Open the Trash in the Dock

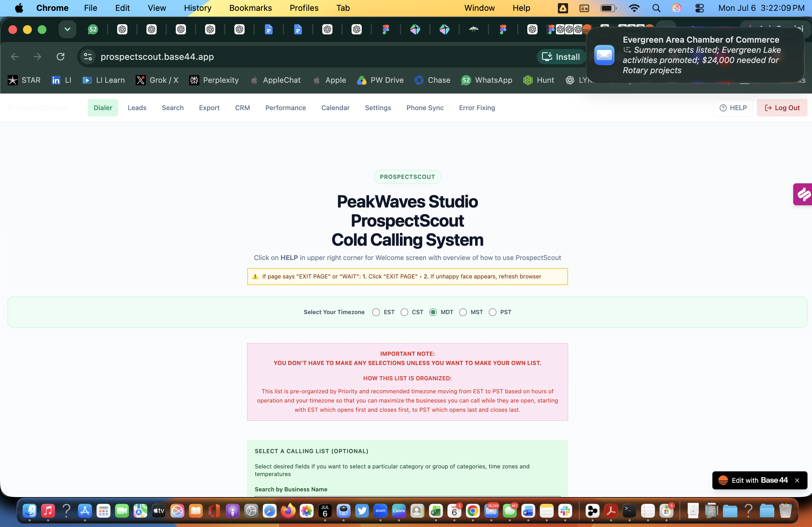[785, 511]
